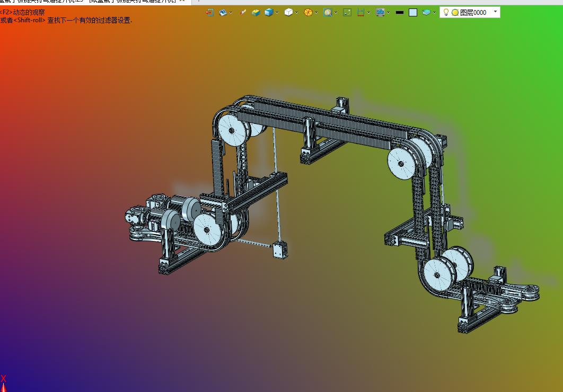Expand the layers icon dropdown arrow

[434, 13]
